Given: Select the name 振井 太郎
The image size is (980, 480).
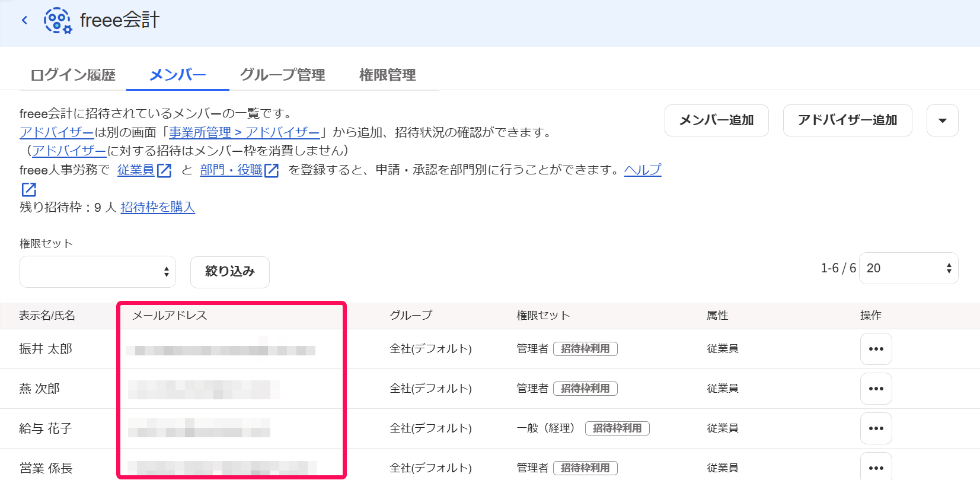Looking at the screenshot, I should point(46,349).
